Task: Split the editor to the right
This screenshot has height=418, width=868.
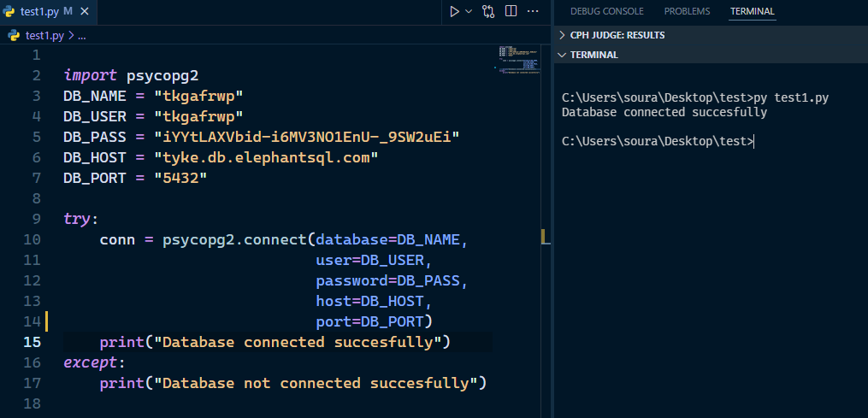Action: point(511,11)
